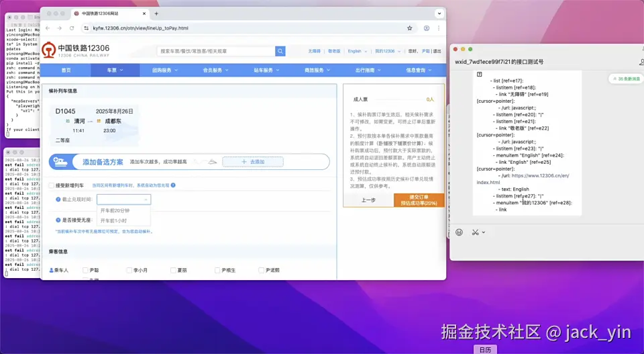This screenshot has width=644, height=354.
Task: Click 上一步 to go back
Action: click(368, 200)
